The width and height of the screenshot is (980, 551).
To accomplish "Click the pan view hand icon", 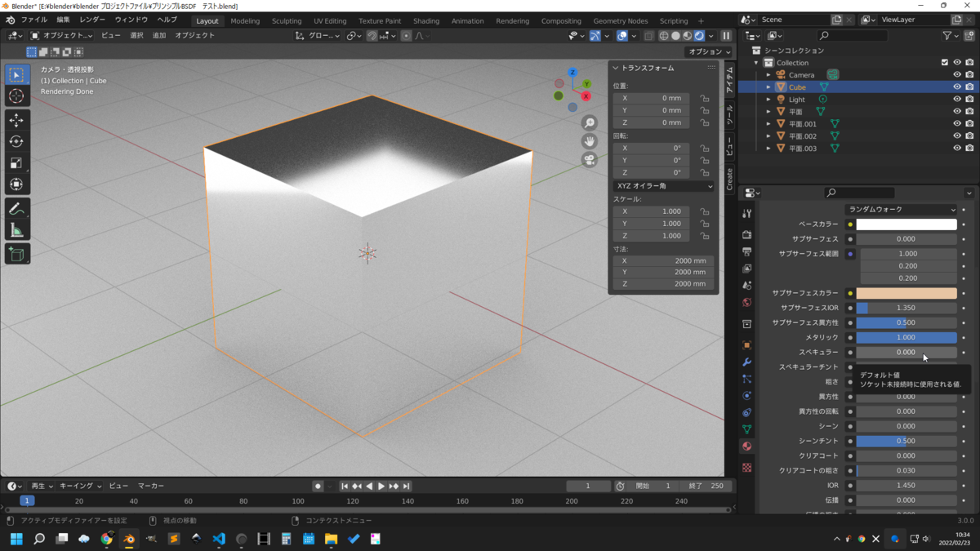I will 589,141.
